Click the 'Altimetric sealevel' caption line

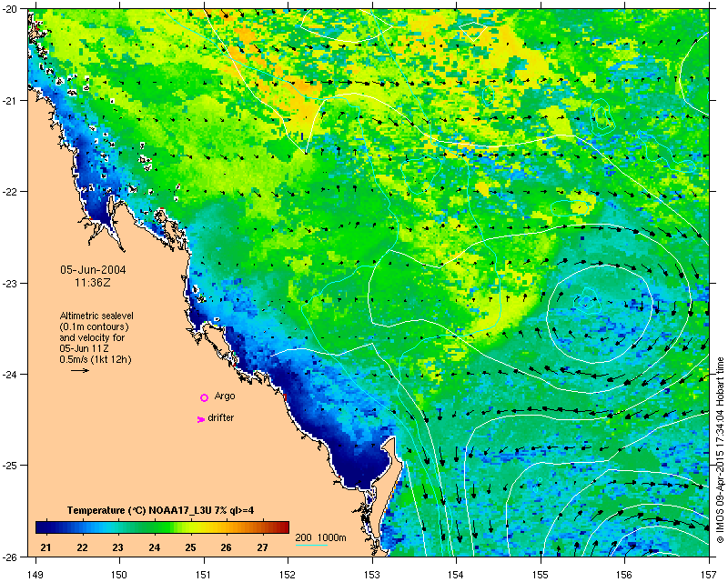[x=96, y=316]
